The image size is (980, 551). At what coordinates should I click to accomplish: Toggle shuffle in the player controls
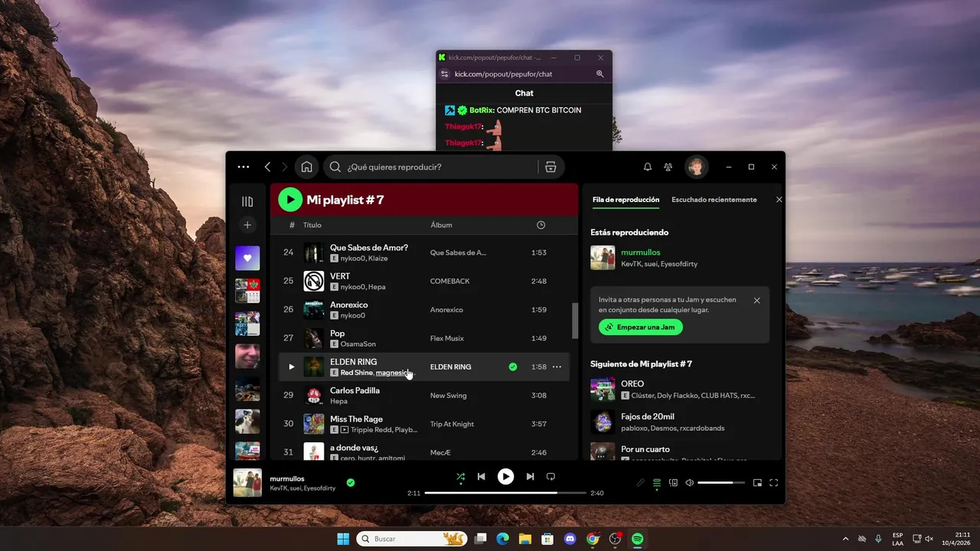point(460,477)
